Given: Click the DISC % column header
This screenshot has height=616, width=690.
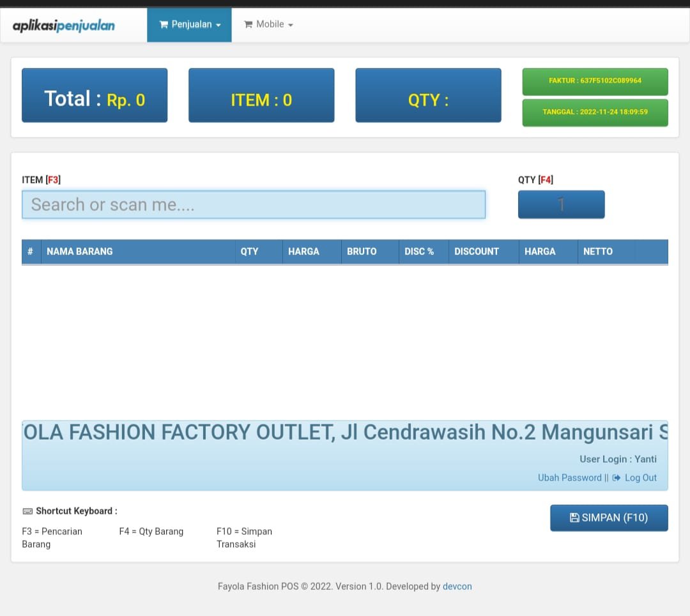Looking at the screenshot, I should 419,252.
